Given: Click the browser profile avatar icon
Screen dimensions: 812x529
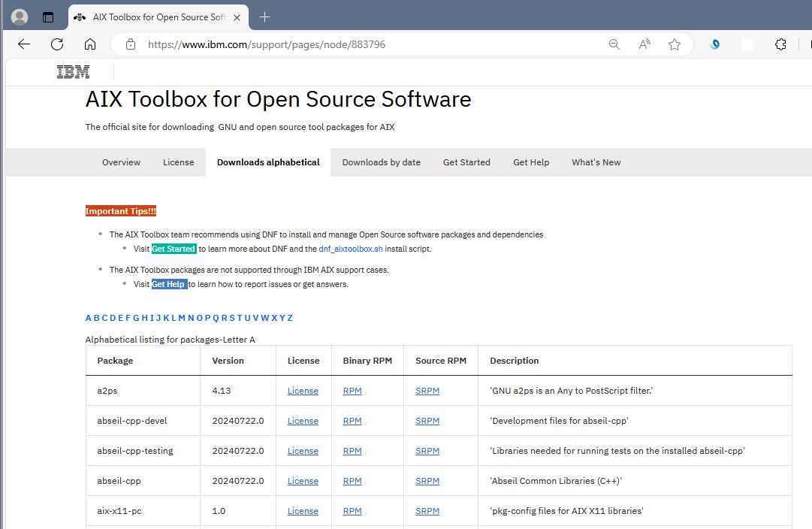Looking at the screenshot, I should [20, 17].
